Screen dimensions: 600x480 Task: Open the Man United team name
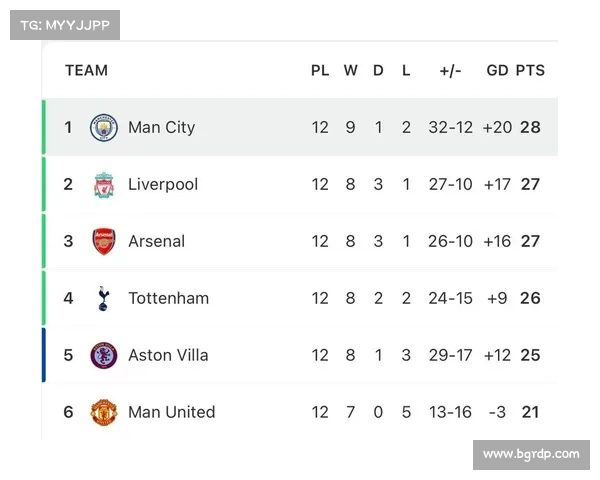coord(172,412)
